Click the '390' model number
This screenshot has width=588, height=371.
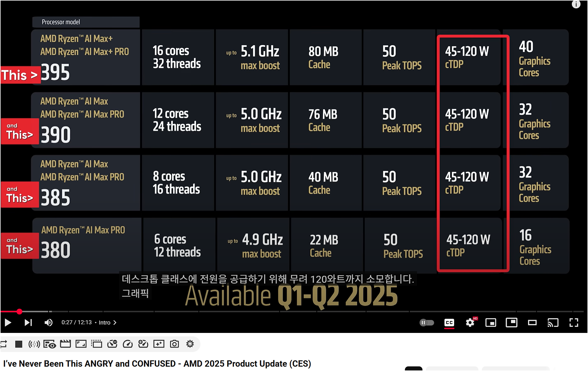55,135
